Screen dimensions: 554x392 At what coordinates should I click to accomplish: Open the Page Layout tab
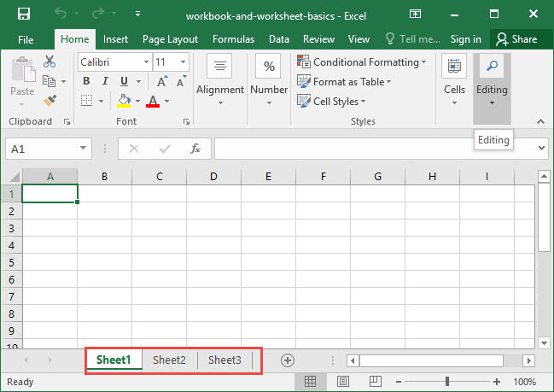click(x=170, y=39)
